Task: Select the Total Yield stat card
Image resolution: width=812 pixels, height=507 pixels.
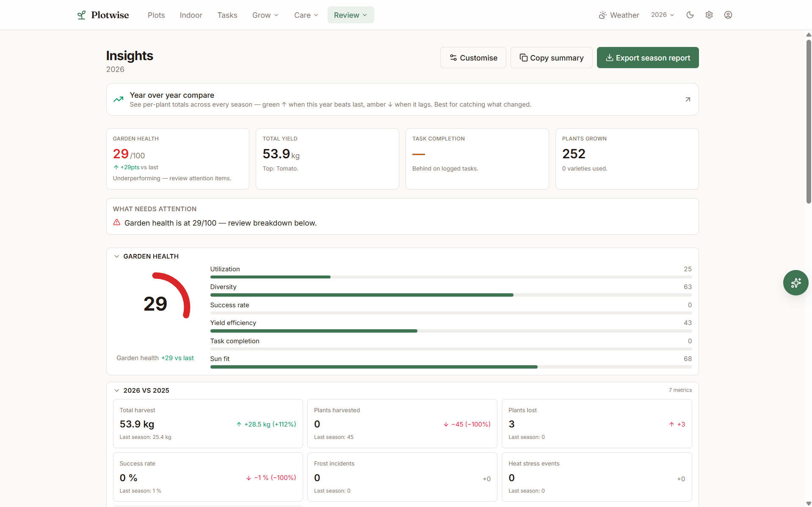Action: coord(327,159)
